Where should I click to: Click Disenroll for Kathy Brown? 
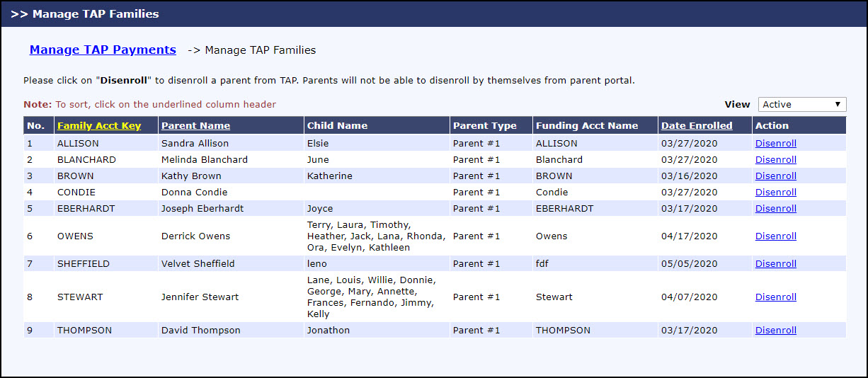coord(775,176)
